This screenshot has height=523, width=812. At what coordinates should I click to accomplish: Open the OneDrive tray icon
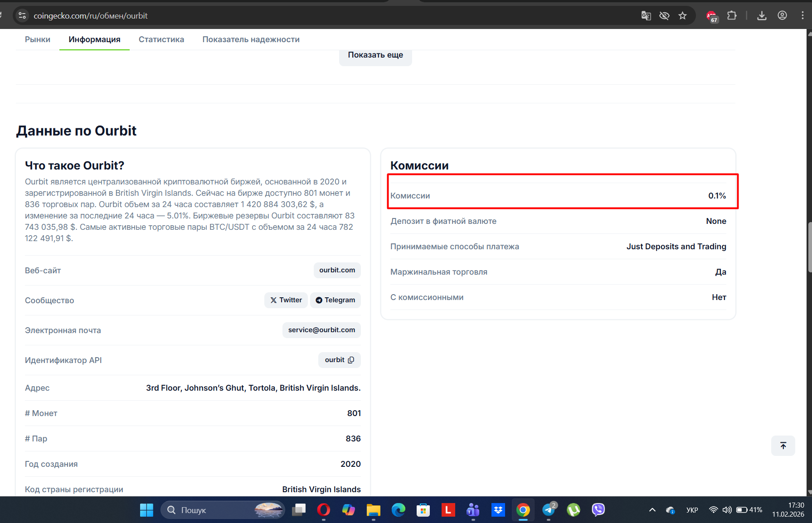[671, 510]
